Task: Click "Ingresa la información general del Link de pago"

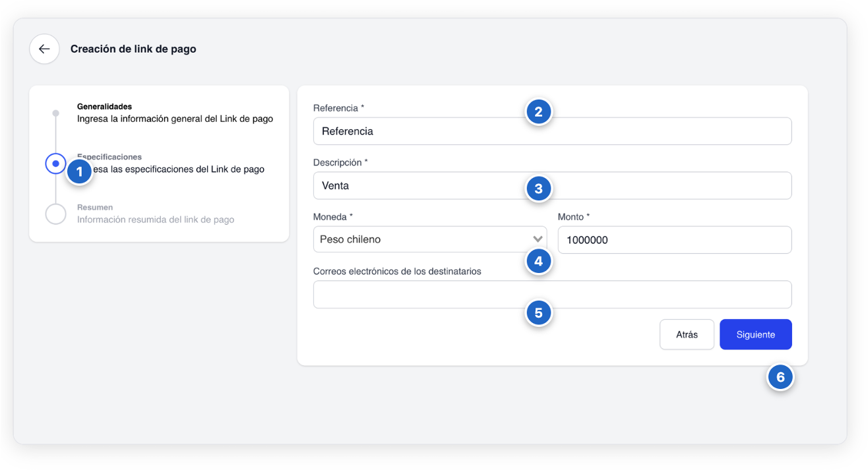Action: click(175, 119)
